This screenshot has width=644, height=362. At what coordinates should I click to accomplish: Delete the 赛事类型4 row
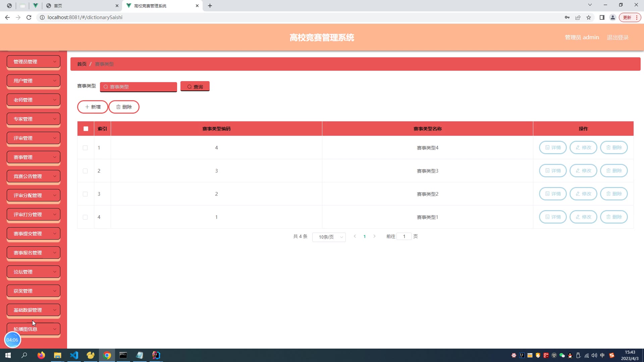614,147
